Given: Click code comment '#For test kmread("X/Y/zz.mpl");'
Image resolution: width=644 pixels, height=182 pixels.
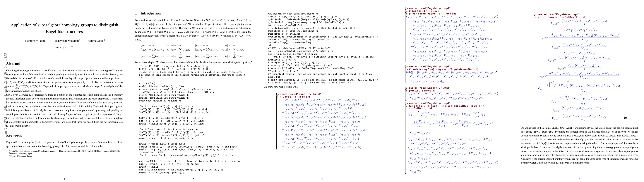Looking at the screenshot, I should 160,101.
